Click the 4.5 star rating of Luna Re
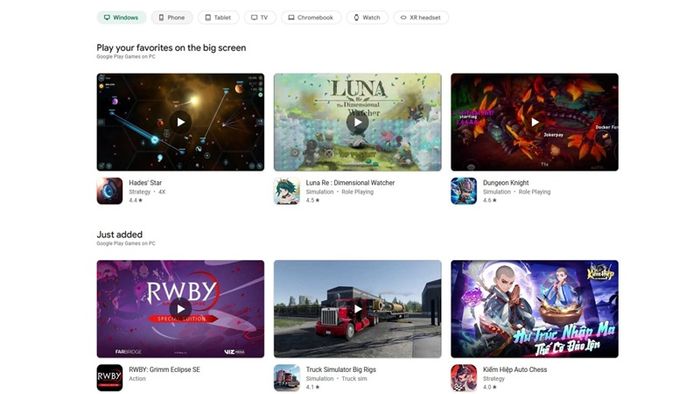The width and height of the screenshot is (700, 394). click(x=312, y=200)
